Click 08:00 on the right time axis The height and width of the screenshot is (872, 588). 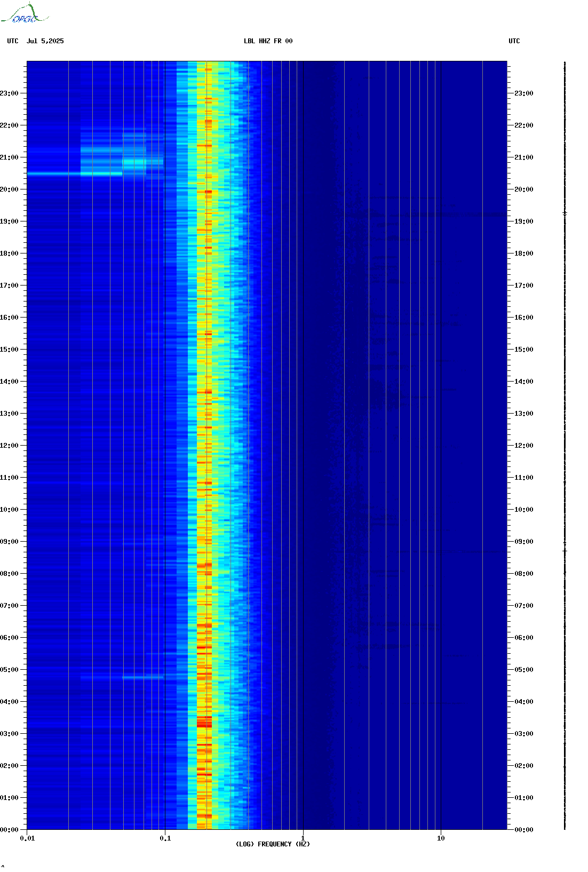point(523,574)
